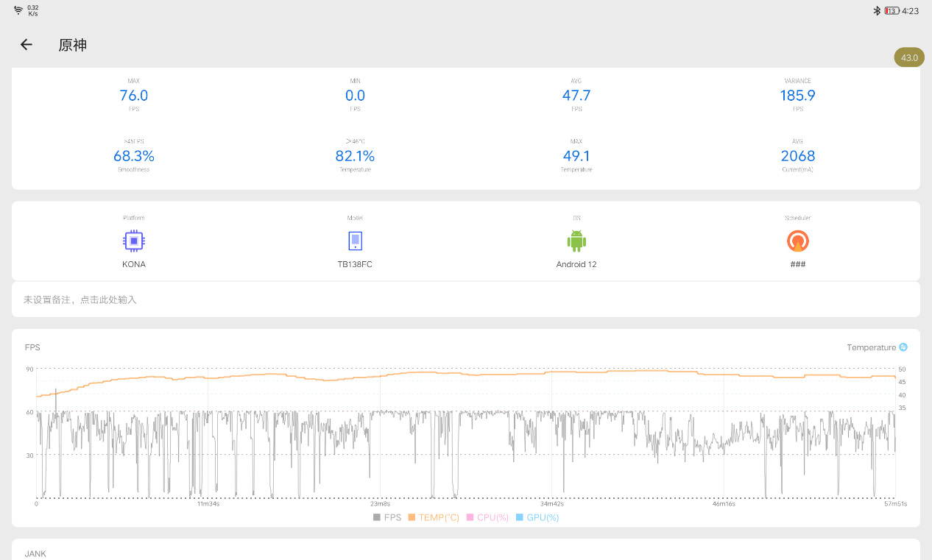Viewport: 932px width, 560px height.
Task: Select the MAX FPS value 76.0
Action: click(x=134, y=96)
